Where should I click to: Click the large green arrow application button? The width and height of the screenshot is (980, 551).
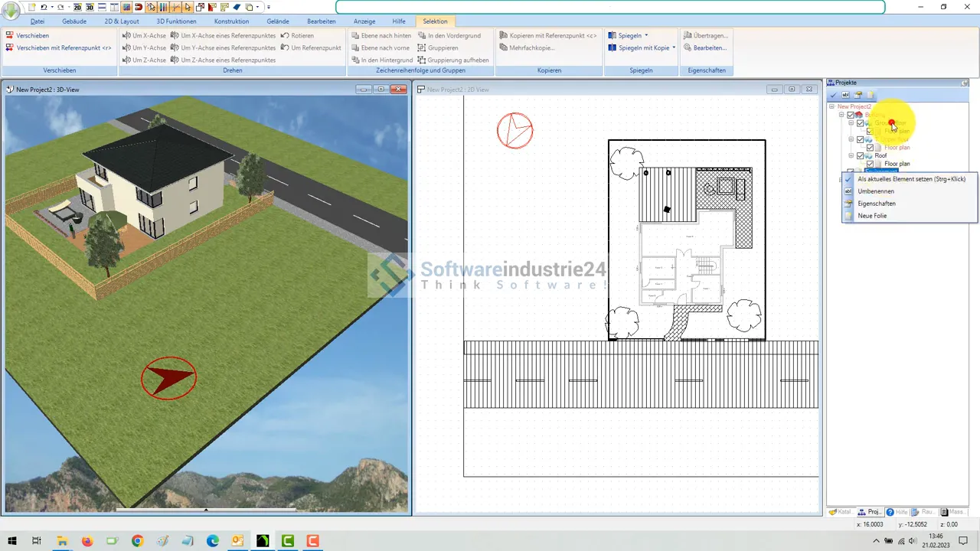[x=11, y=9]
